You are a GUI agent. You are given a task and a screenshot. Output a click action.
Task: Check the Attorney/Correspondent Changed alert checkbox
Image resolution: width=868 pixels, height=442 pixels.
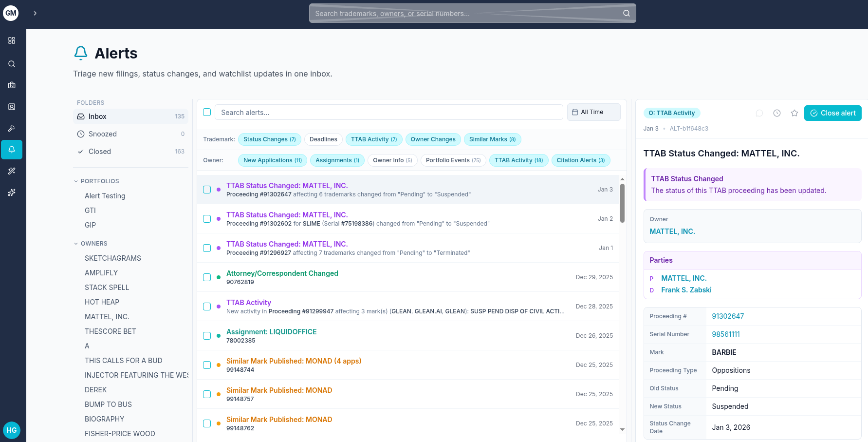[x=207, y=277]
